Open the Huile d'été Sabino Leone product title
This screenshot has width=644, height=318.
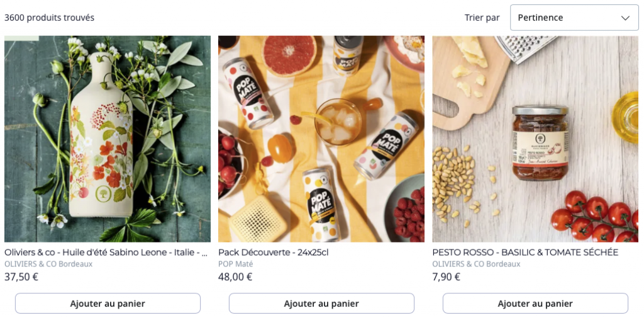click(106, 253)
